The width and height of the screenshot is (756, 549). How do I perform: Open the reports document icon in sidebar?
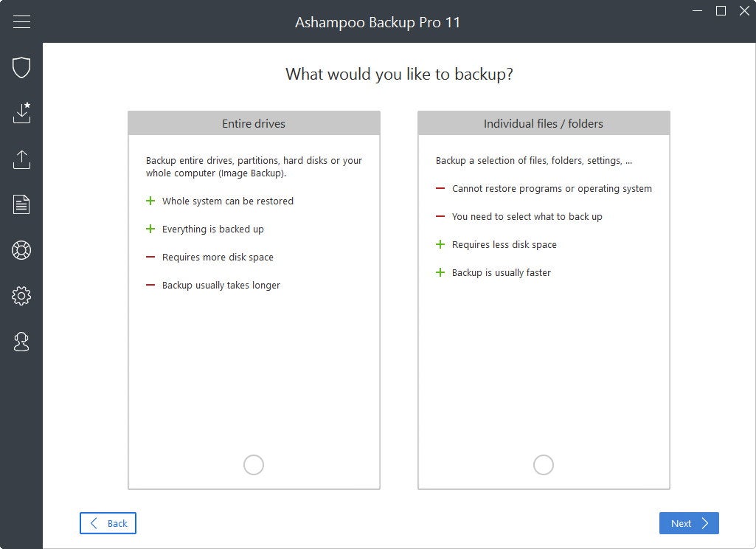click(x=21, y=204)
